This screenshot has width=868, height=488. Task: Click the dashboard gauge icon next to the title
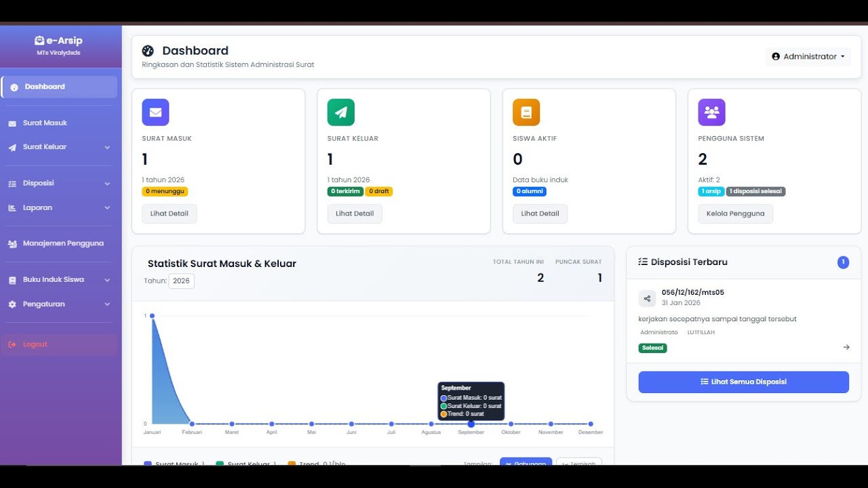pos(148,51)
